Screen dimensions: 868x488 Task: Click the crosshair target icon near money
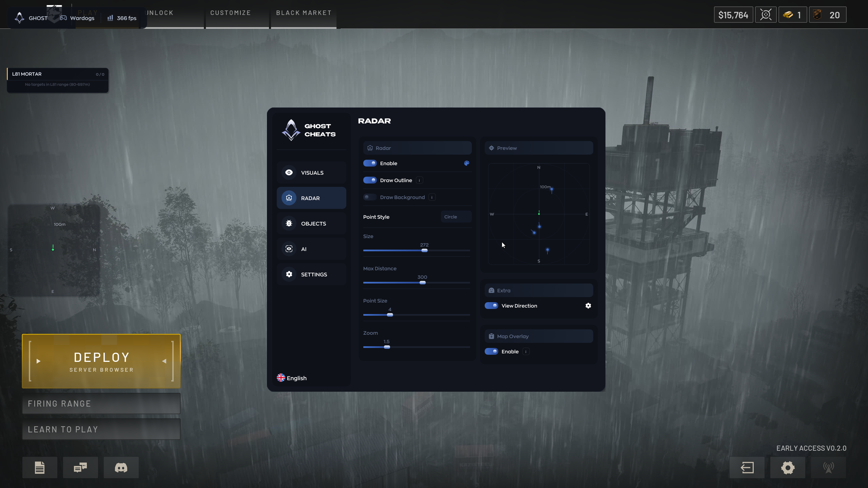tap(766, 15)
